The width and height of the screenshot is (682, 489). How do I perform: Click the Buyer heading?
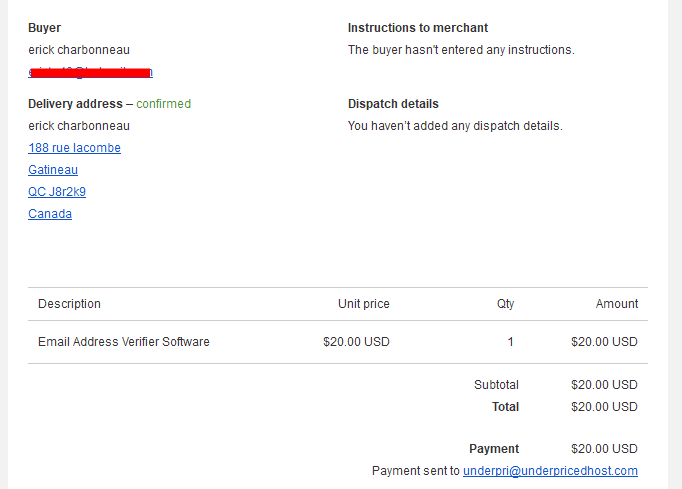click(44, 28)
